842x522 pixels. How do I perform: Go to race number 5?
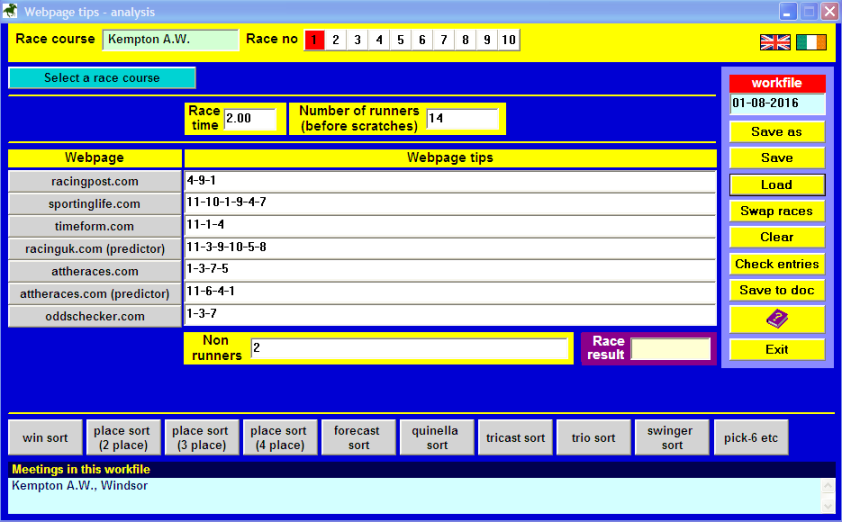[x=401, y=40]
